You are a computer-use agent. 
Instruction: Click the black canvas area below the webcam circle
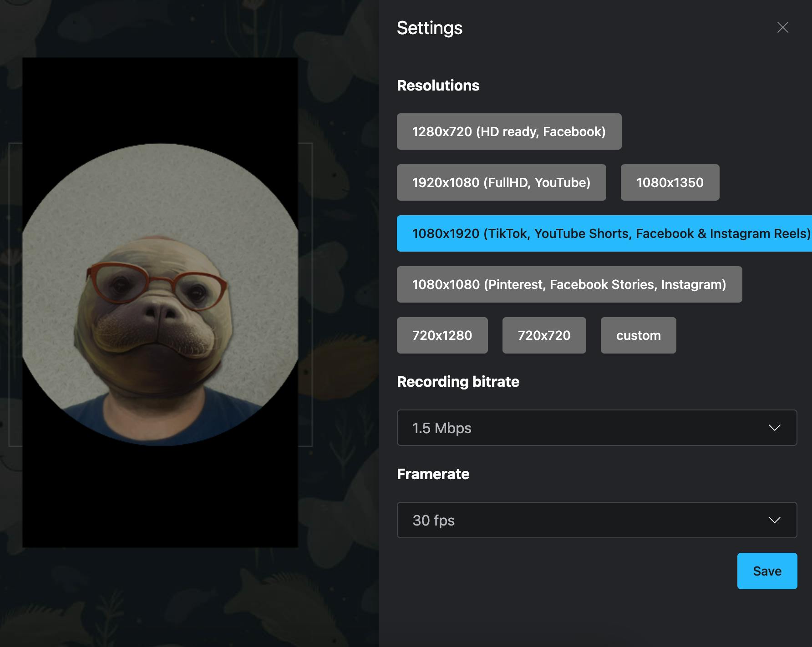[x=160, y=496]
